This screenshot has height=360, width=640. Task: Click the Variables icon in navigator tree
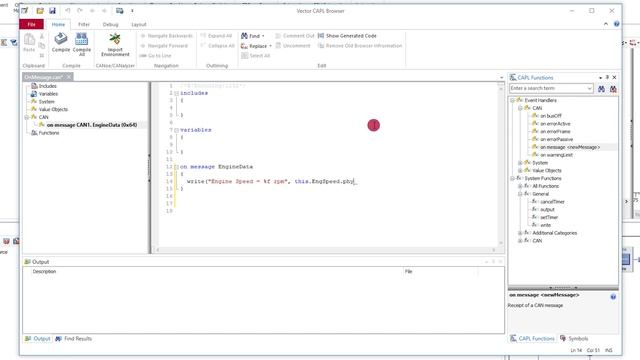[34, 94]
